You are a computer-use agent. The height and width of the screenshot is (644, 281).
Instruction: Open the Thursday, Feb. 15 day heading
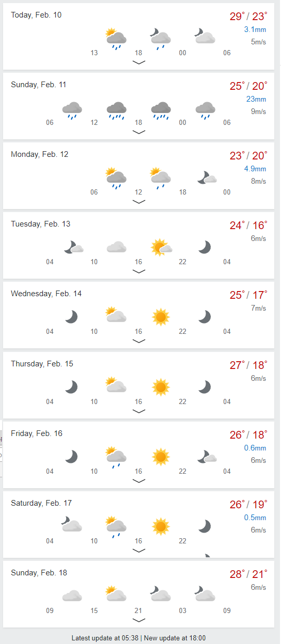tap(42, 364)
